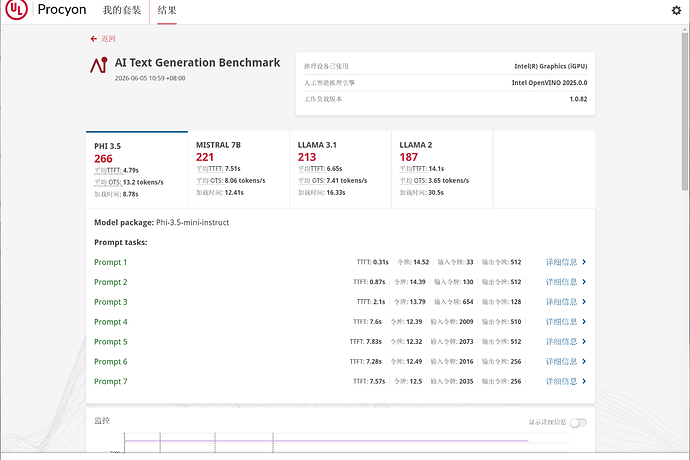Click the chevron arrow for Prompt 5

click(x=584, y=342)
